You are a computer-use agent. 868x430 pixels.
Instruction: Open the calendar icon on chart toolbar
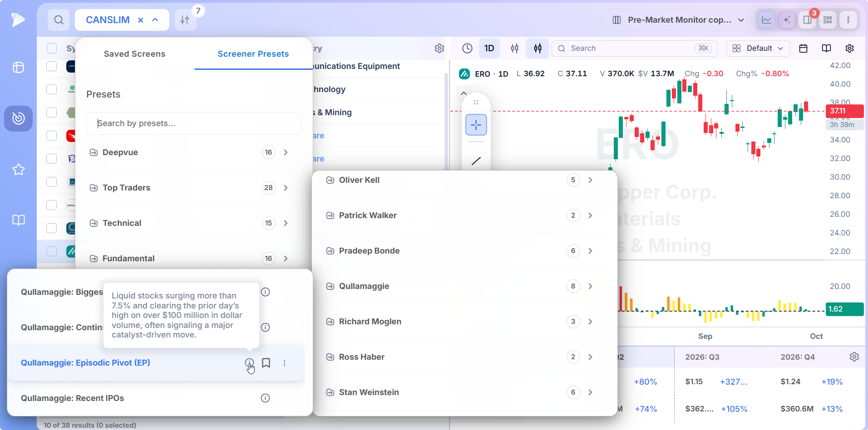[803, 49]
